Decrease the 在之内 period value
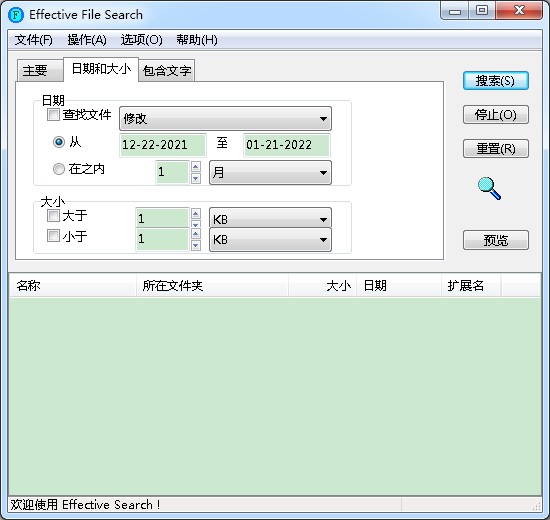 pyautogui.click(x=196, y=178)
